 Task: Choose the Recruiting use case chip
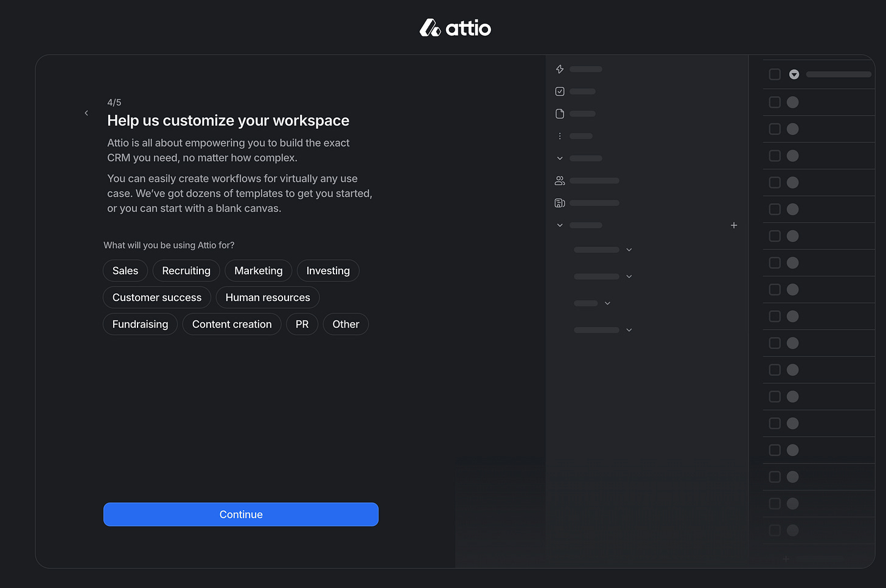[186, 271]
